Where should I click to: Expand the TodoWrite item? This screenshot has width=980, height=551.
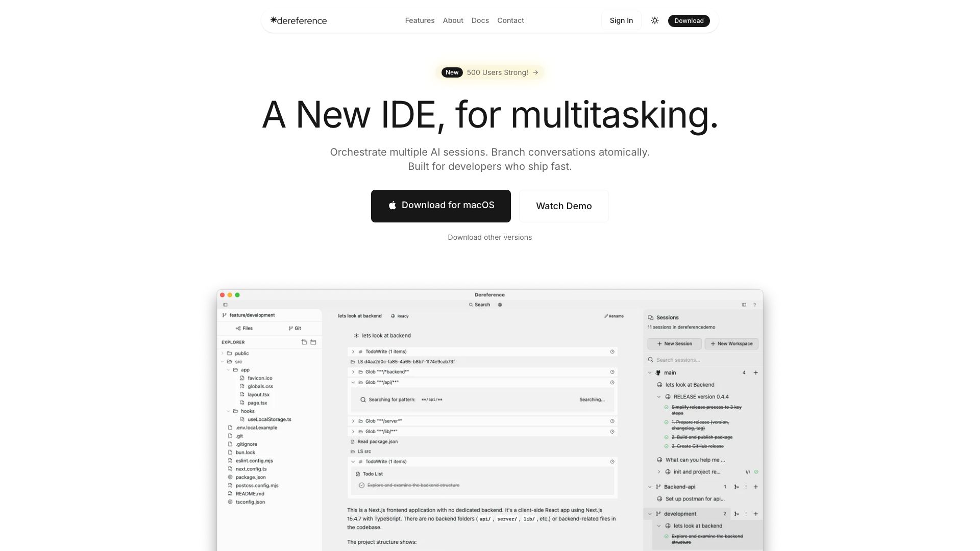(x=353, y=352)
